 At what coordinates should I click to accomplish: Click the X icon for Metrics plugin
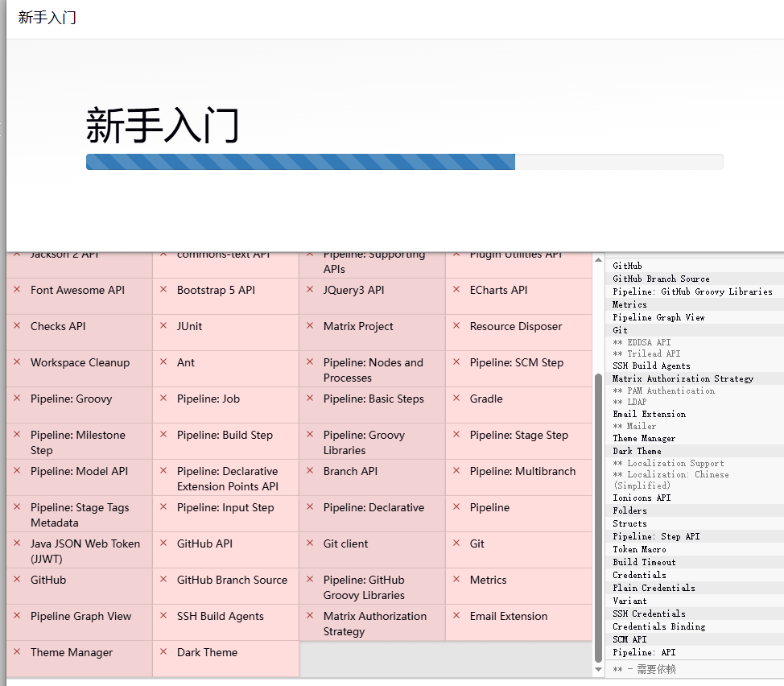click(x=456, y=579)
